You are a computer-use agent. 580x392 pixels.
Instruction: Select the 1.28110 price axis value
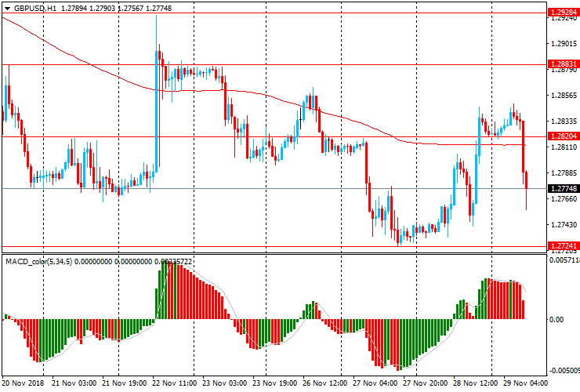click(x=564, y=147)
